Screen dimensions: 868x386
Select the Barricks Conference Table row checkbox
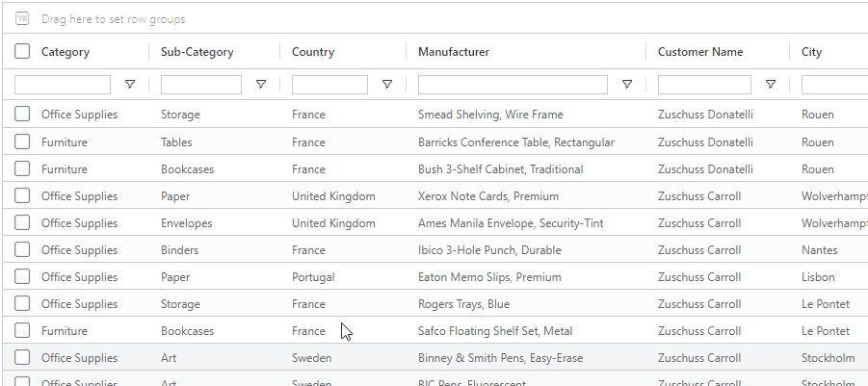click(22, 142)
